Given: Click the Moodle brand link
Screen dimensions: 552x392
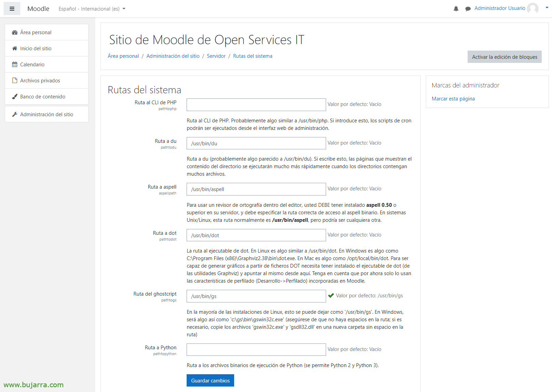Looking at the screenshot, I should coord(38,9).
